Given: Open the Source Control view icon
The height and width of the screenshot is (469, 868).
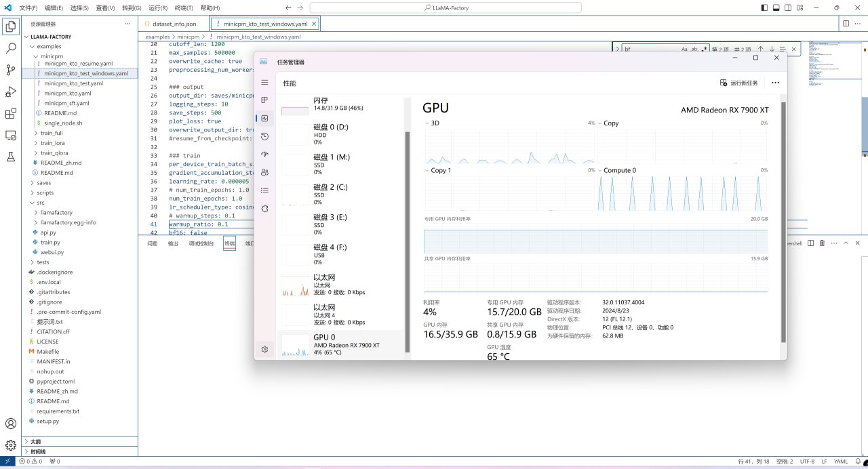Looking at the screenshot, I should [11, 70].
